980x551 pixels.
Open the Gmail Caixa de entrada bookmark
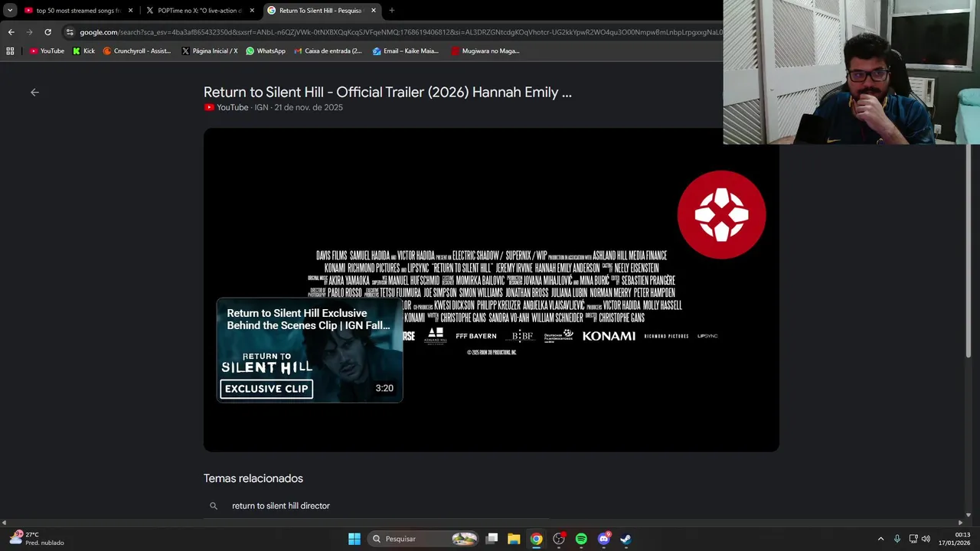tap(328, 51)
